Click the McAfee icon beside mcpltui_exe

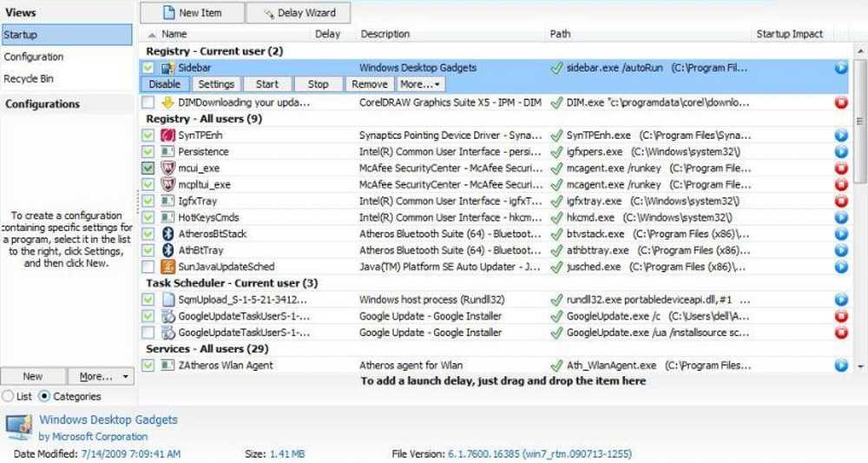[168, 184]
